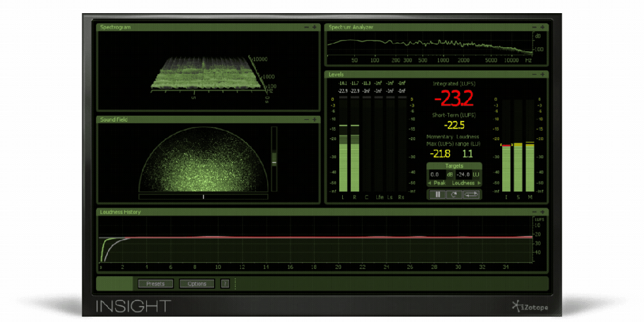Click the Loudness range value 1.1

click(x=468, y=154)
